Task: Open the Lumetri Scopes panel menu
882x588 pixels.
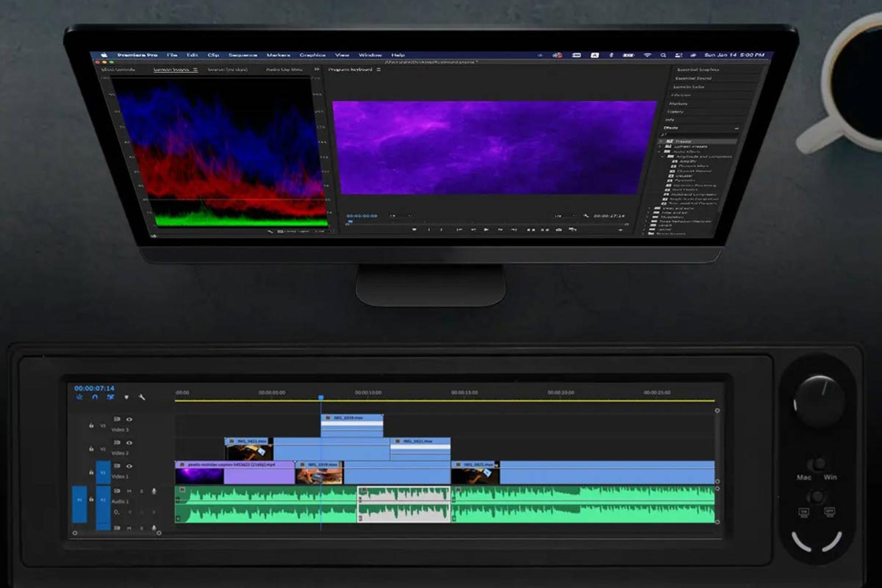Action: pyautogui.click(x=195, y=70)
